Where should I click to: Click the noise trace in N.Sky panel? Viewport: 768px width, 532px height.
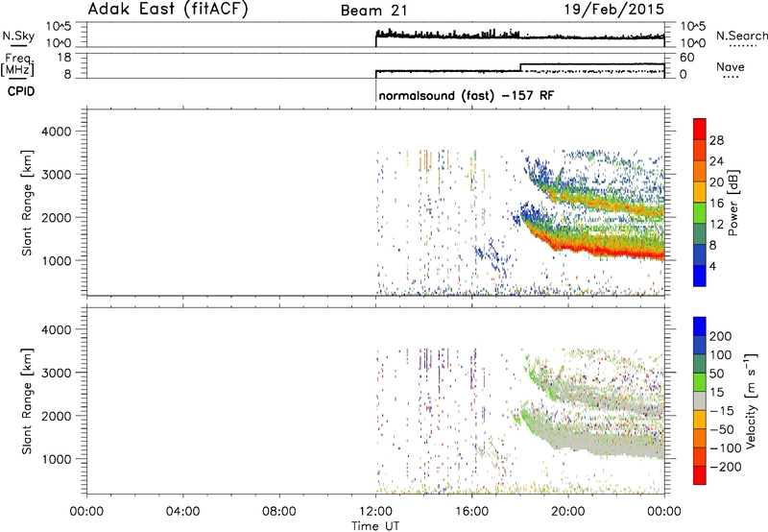(519, 36)
